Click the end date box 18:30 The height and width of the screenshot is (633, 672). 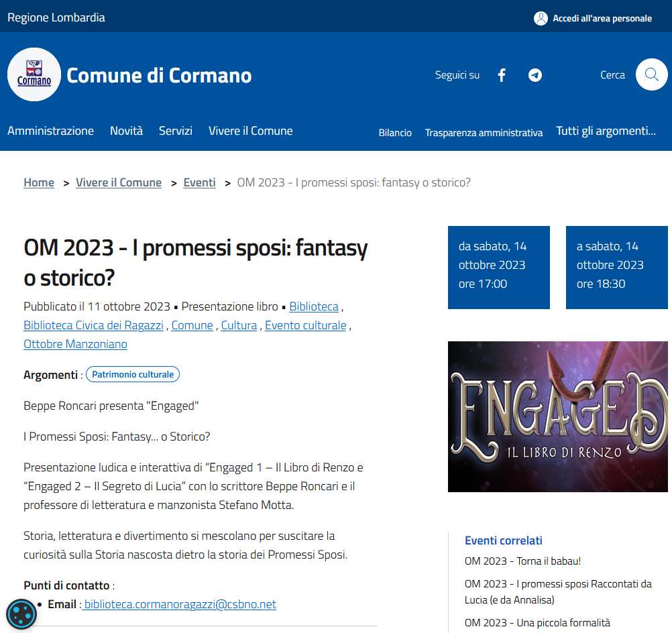click(617, 268)
